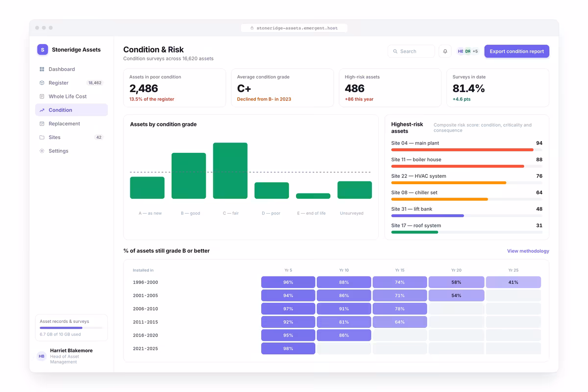Click the Register 18,462 count badge

pyautogui.click(x=95, y=83)
